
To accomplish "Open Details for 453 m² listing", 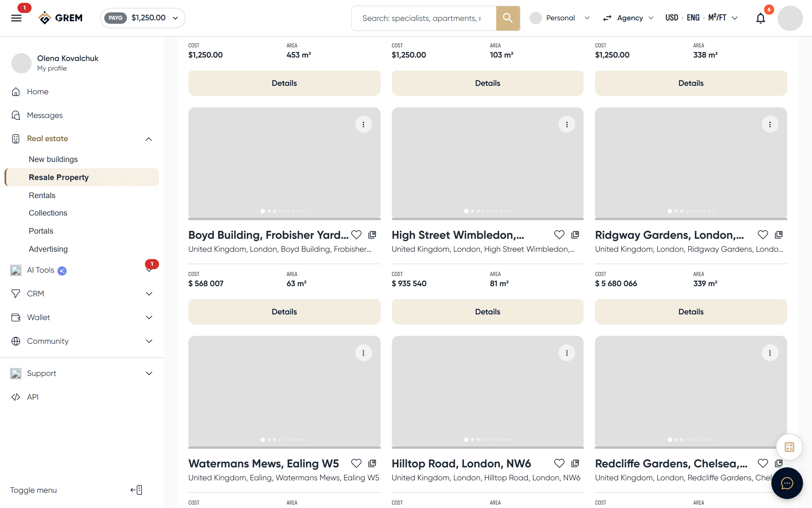I will click(284, 83).
